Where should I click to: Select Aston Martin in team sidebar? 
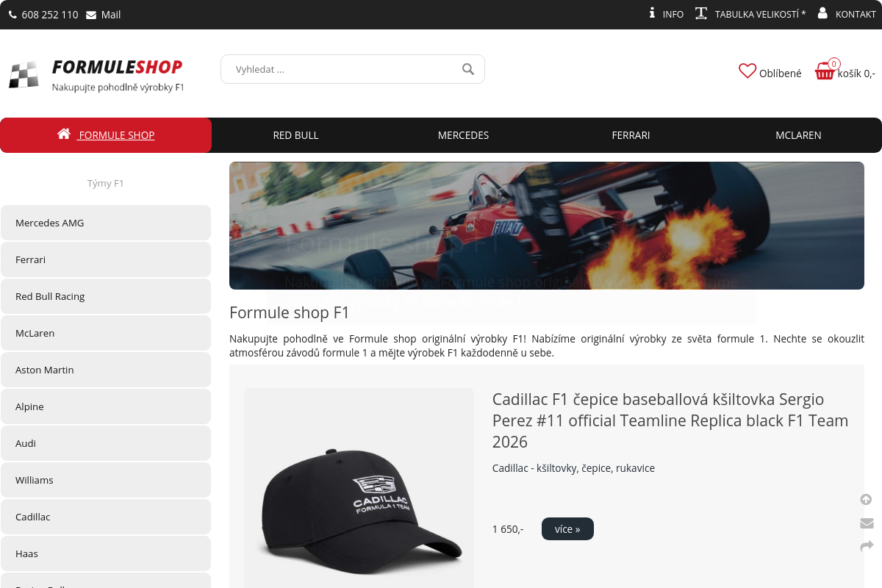pos(106,370)
